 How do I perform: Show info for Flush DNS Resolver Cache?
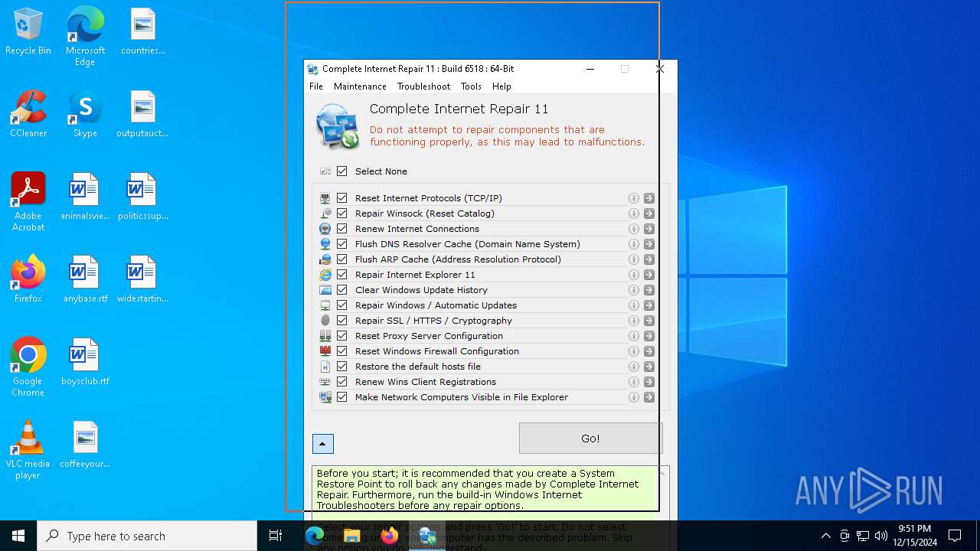click(634, 244)
